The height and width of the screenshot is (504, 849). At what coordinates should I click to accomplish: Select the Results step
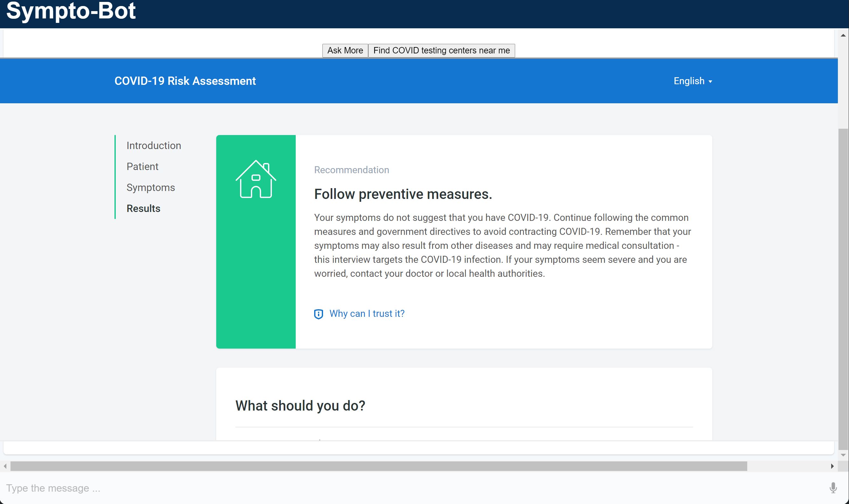pos(143,208)
